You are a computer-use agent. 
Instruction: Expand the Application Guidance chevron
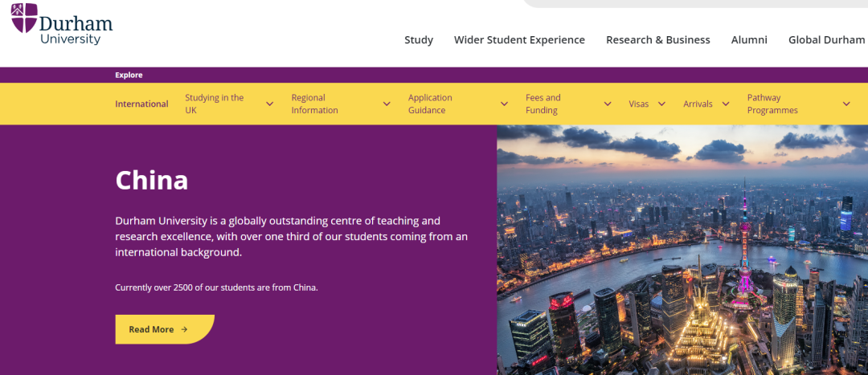(x=504, y=104)
